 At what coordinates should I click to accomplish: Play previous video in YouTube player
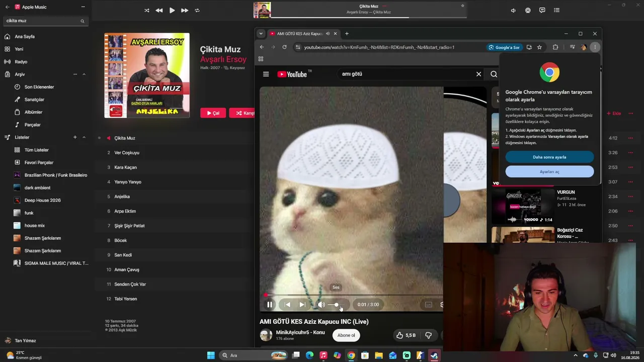tap(287, 304)
